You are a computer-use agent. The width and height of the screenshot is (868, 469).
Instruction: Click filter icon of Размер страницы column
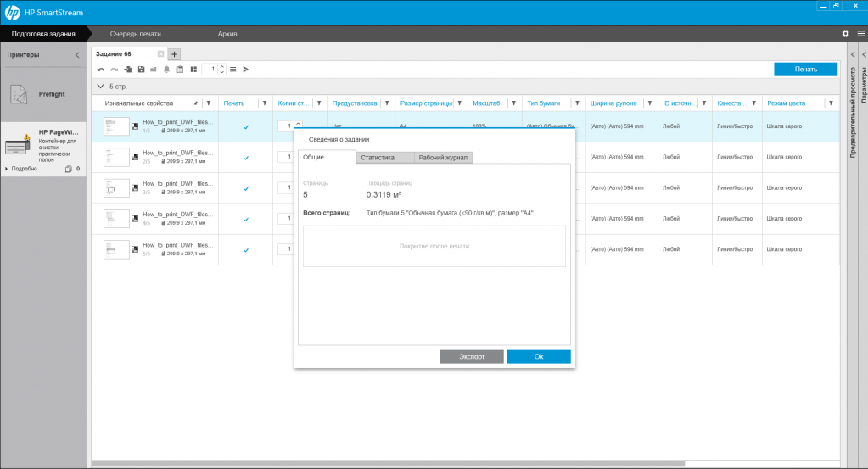pyautogui.click(x=460, y=103)
